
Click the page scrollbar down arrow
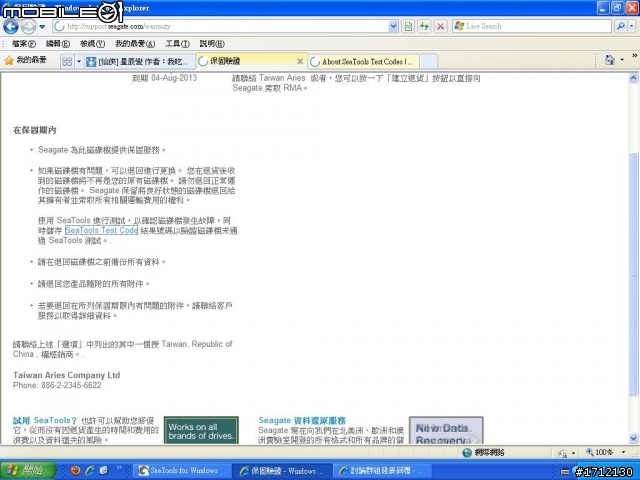pyautogui.click(x=633, y=439)
